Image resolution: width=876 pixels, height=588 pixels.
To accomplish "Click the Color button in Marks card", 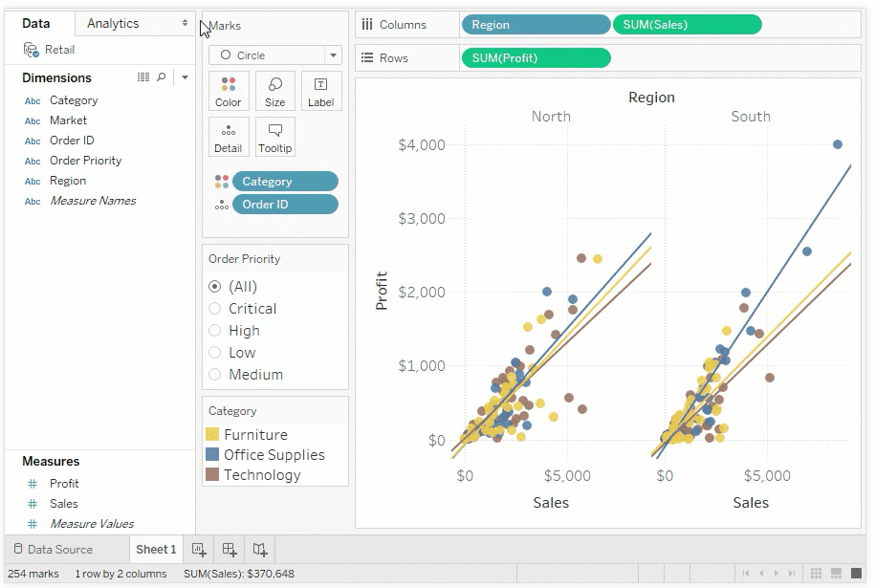I will [229, 91].
